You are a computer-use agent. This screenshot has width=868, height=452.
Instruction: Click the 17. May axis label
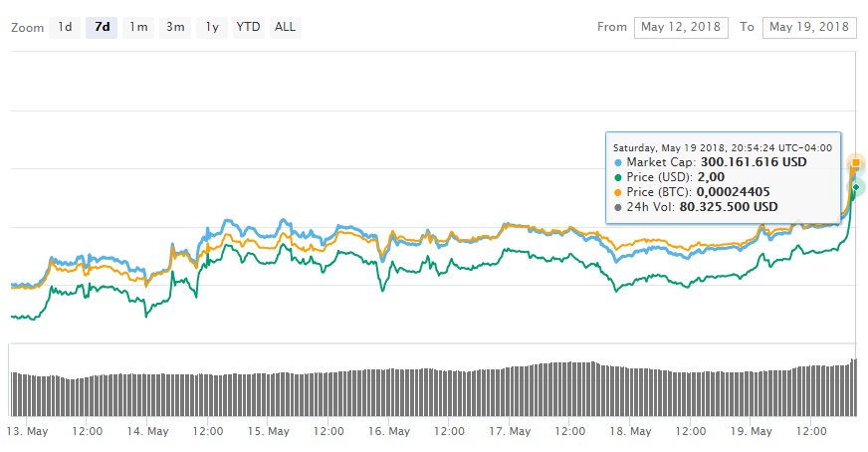(510, 431)
